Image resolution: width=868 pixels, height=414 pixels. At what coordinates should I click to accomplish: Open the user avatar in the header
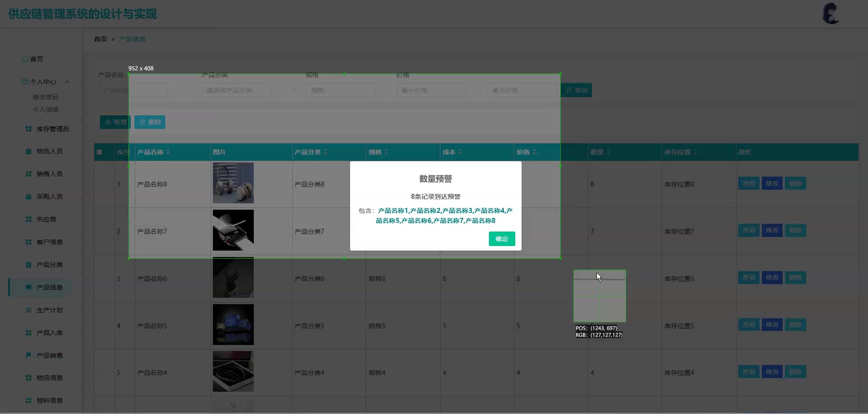click(831, 14)
